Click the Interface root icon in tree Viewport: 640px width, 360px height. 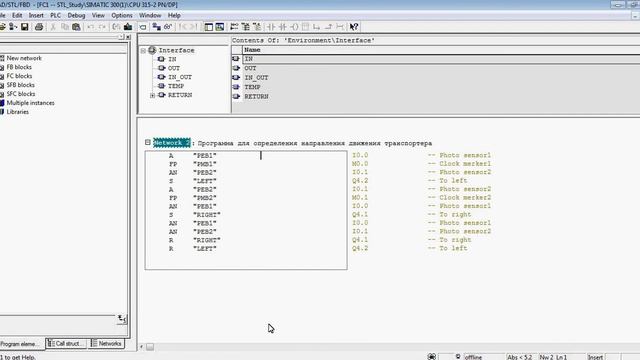point(152,50)
